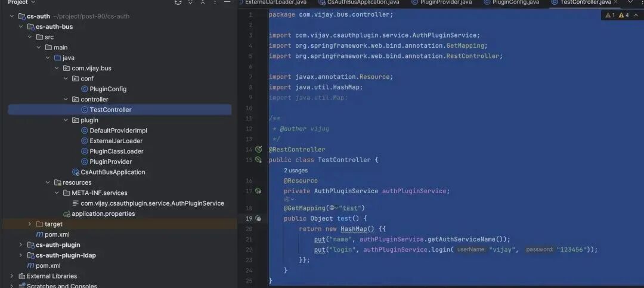This screenshot has height=288, width=644.
Task: Expand External Libraries
Action: coord(11,276)
